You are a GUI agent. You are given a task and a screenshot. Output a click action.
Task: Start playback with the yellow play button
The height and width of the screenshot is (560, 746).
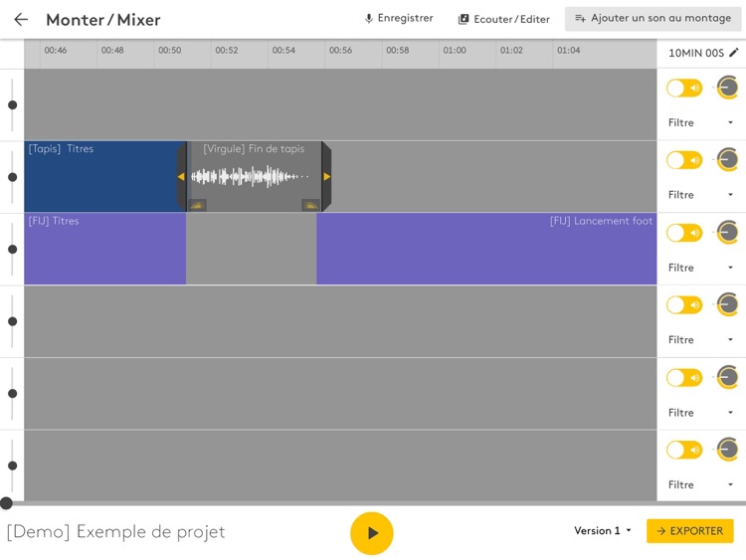click(x=372, y=533)
